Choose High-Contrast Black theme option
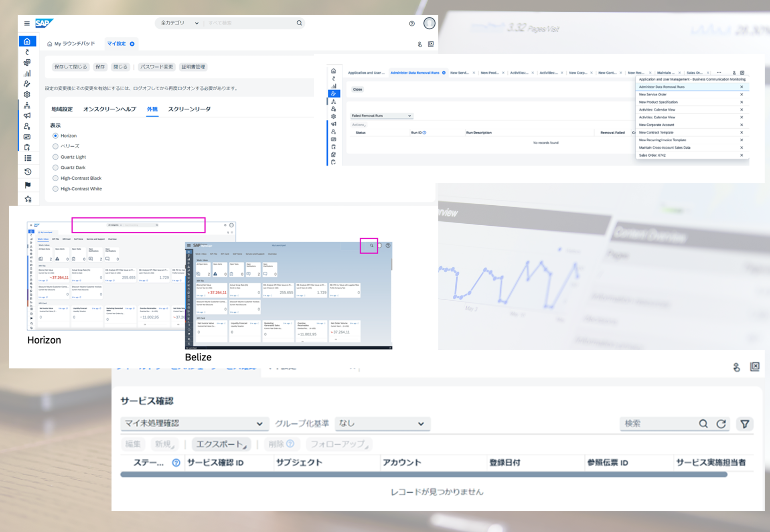770x532 pixels. pyautogui.click(x=55, y=178)
